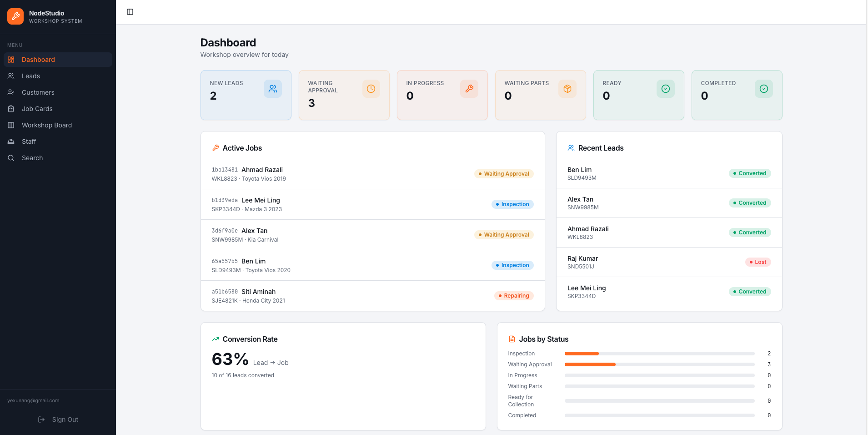
Task: Click the Repairing status badge
Action: pos(514,296)
